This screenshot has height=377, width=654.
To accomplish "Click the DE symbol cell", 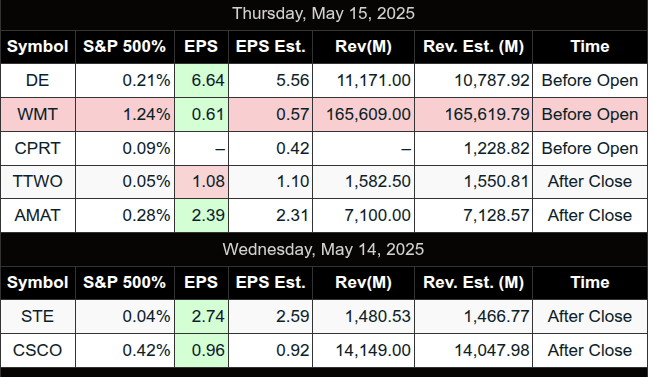I will (x=38, y=80).
